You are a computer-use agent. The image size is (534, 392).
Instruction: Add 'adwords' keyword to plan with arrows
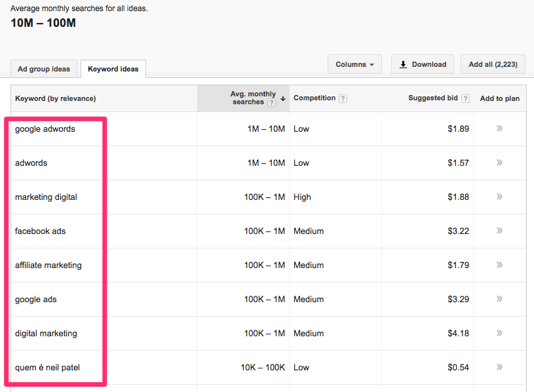pos(499,163)
